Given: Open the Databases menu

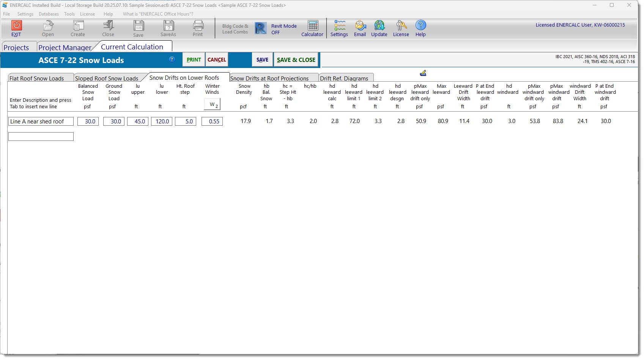Looking at the screenshot, I should point(49,14).
